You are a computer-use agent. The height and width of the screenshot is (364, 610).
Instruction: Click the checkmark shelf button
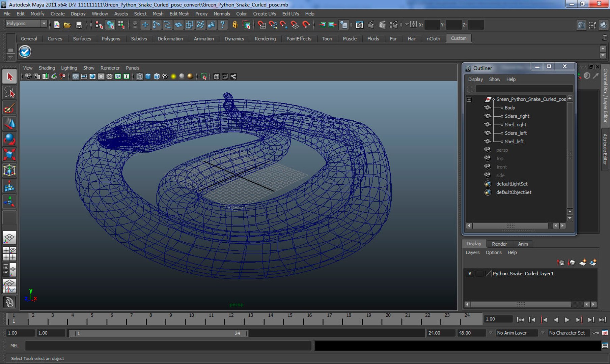(x=25, y=52)
